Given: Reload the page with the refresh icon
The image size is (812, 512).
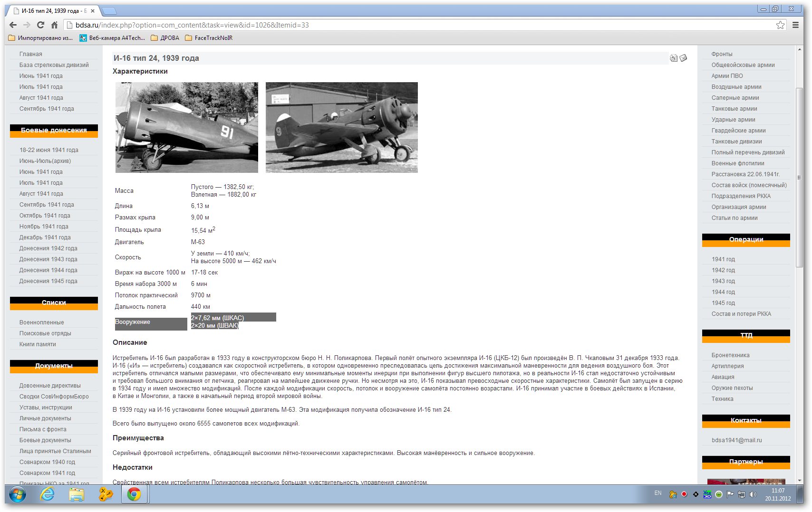Looking at the screenshot, I should (x=40, y=25).
